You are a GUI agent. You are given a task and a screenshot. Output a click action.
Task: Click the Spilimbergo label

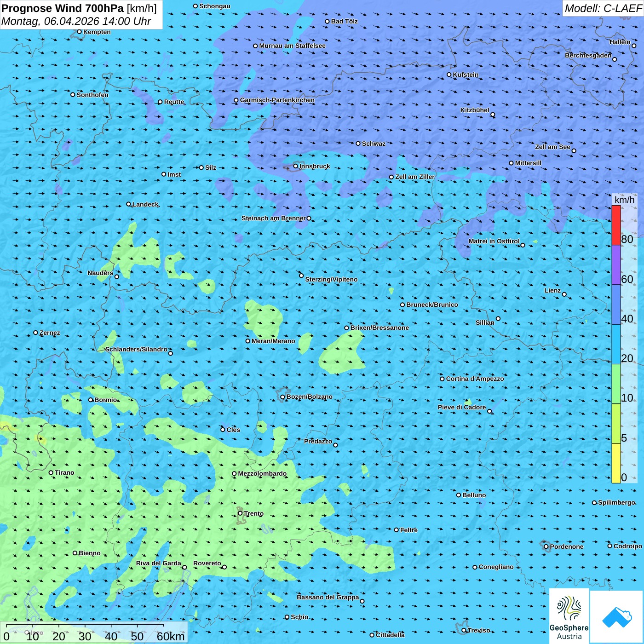pyautogui.click(x=616, y=502)
